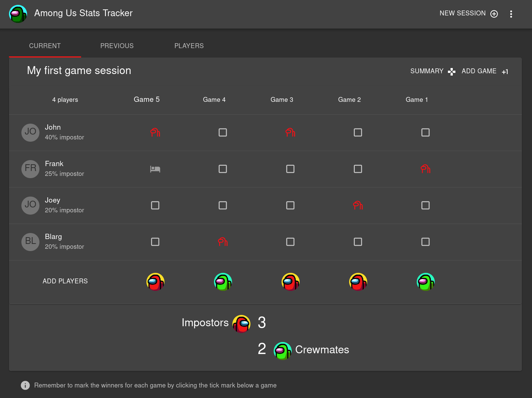Click Frank's bed icon in Game 5

click(155, 169)
